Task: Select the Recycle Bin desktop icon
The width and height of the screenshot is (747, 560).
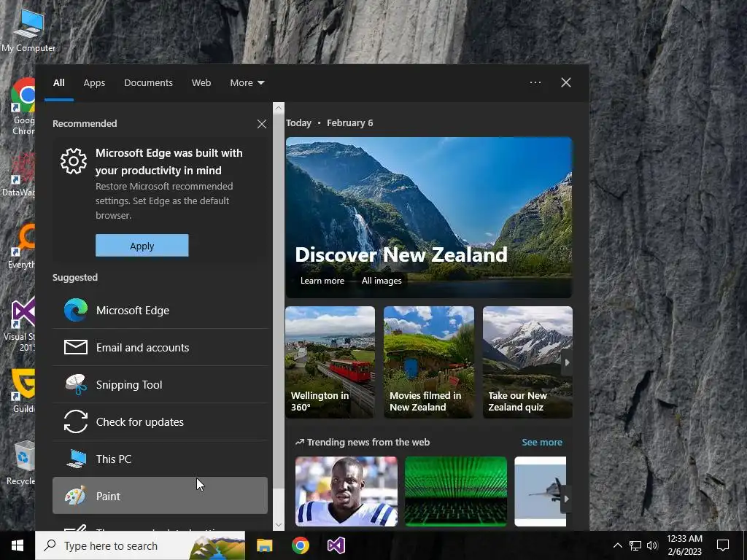Action: 20,462
